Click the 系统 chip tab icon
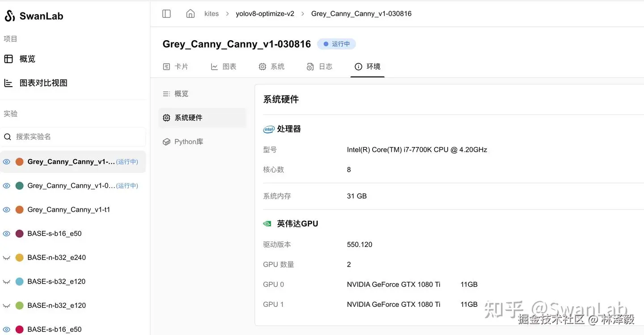The image size is (644, 335). tap(263, 67)
